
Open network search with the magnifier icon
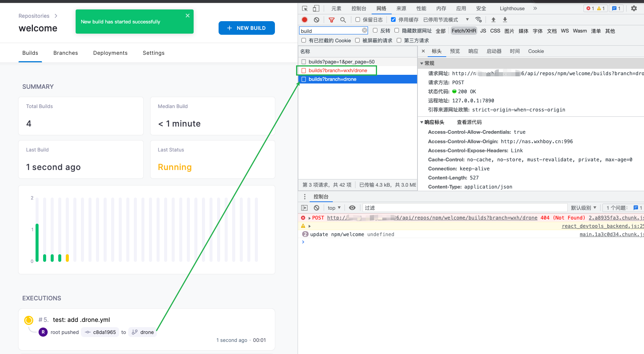343,20
